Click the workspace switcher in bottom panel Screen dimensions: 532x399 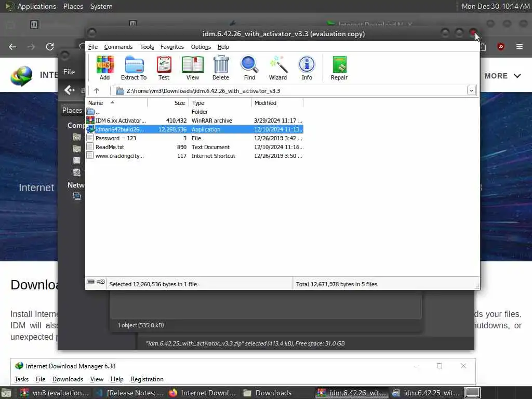pyautogui.click(x=472, y=393)
